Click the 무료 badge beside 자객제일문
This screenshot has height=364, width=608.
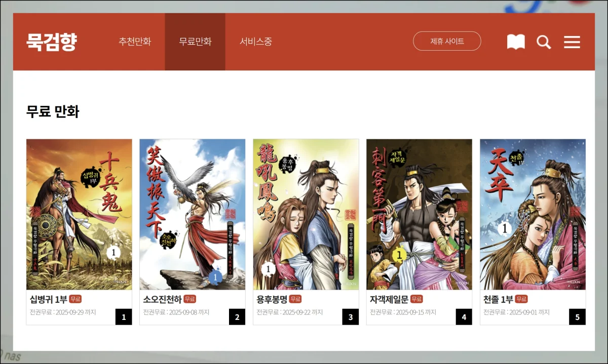416,299
